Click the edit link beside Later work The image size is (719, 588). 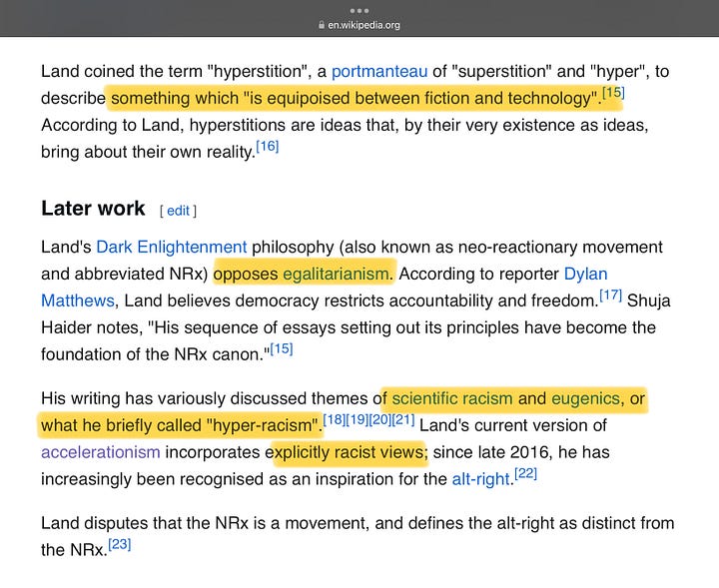tap(178, 211)
